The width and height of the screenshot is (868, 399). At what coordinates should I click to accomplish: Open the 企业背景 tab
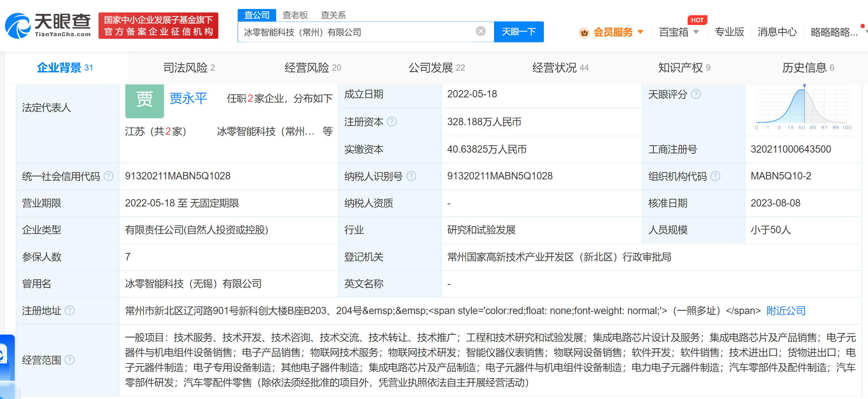(65, 68)
